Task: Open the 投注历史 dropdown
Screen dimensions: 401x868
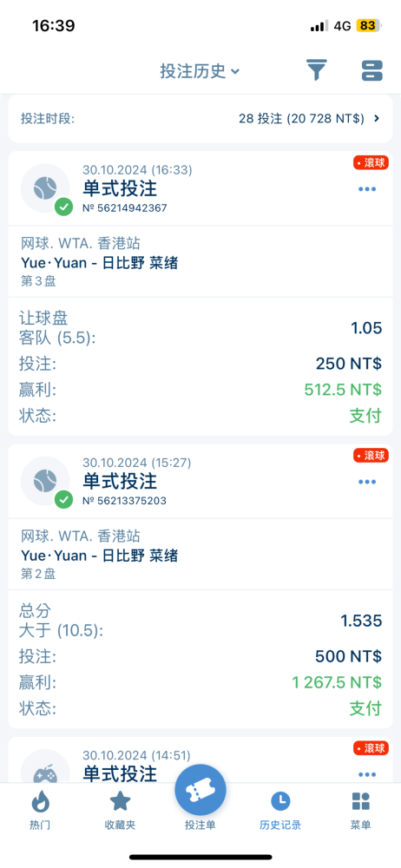Action: click(200, 71)
